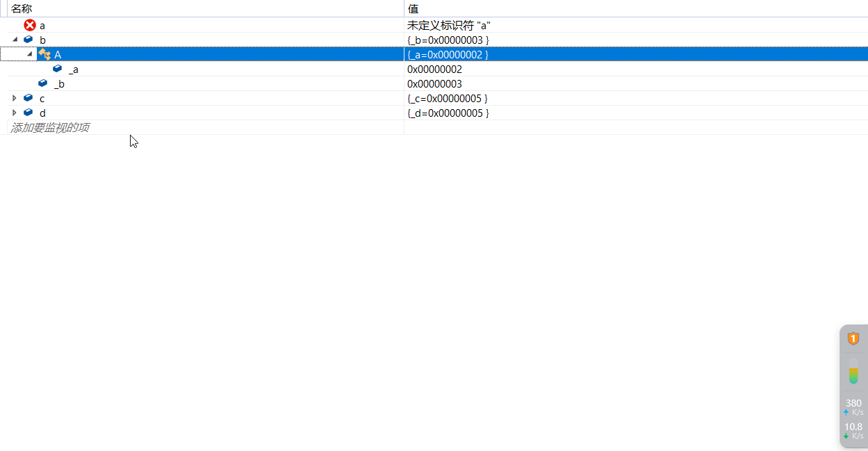Screen dimensions: 868x451
Task: Click the red error icon beside a
Action: point(30,25)
